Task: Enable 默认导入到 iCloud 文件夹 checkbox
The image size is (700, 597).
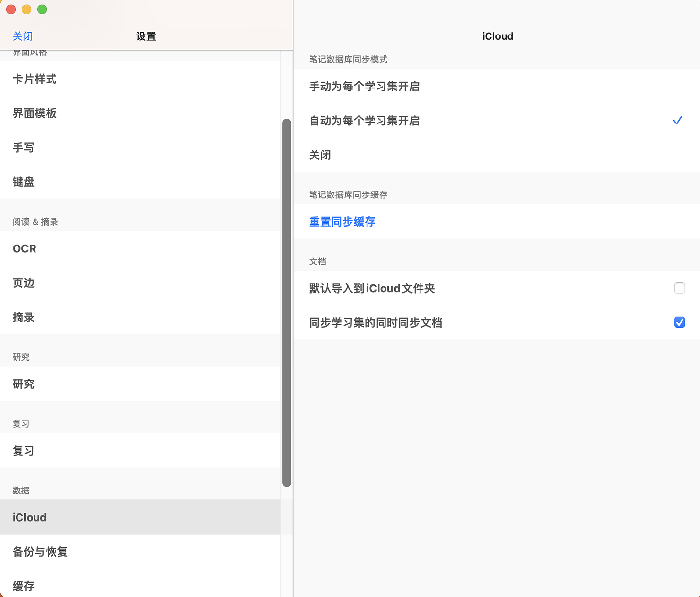Action: pos(680,288)
